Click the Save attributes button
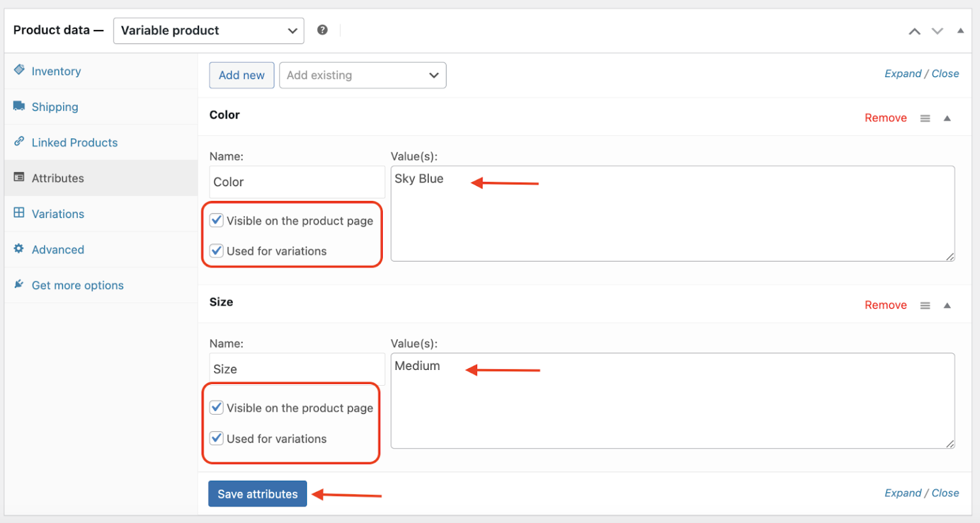The width and height of the screenshot is (980, 523). coord(257,493)
